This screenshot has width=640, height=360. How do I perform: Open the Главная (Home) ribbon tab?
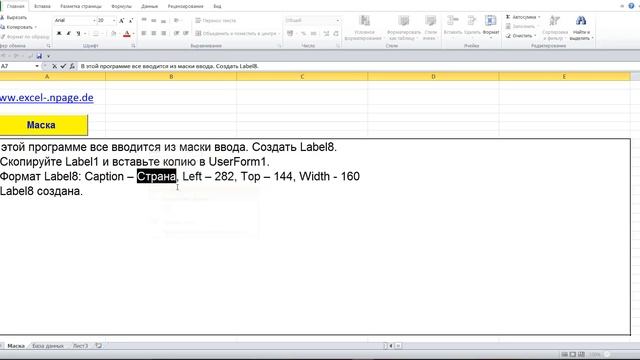(16, 6)
